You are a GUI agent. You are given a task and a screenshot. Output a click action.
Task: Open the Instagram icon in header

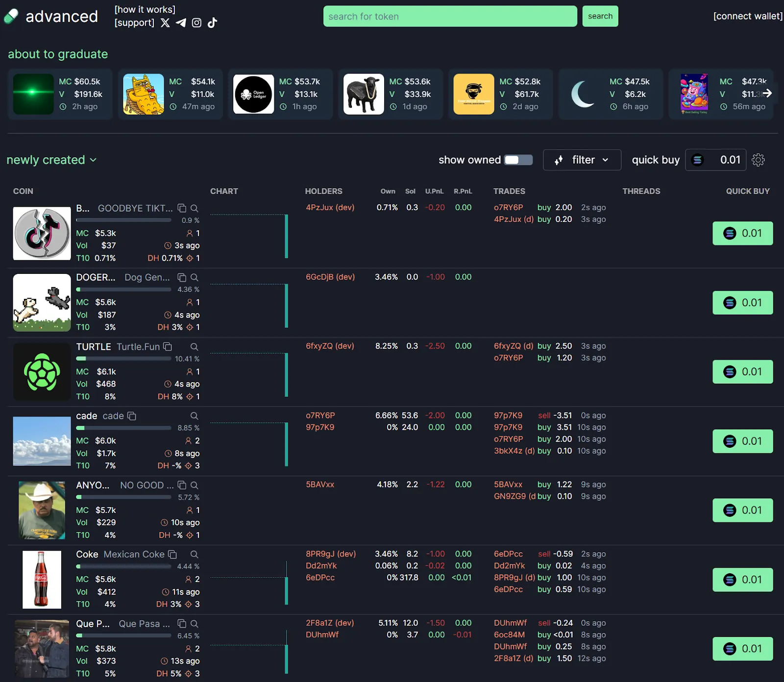click(x=196, y=23)
